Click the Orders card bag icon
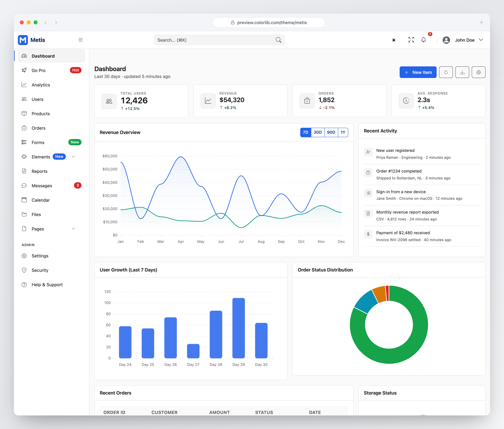This screenshot has width=504, height=429. coord(307,101)
